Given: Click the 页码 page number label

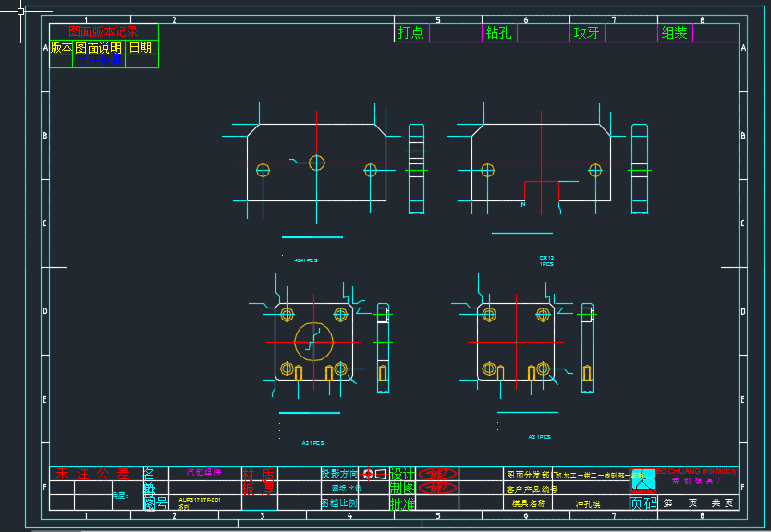Looking at the screenshot, I should coord(643,502).
